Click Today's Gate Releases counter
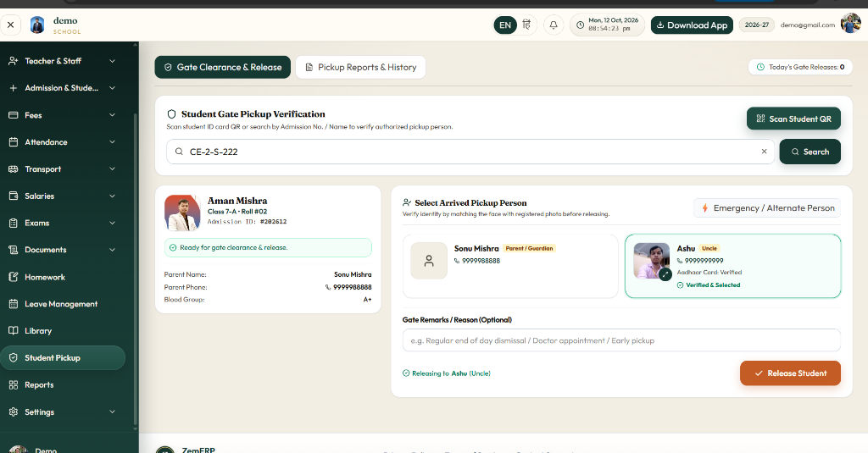 (x=800, y=67)
